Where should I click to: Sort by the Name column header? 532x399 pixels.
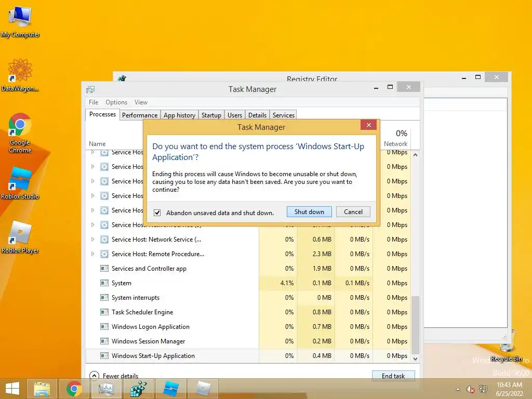97,144
